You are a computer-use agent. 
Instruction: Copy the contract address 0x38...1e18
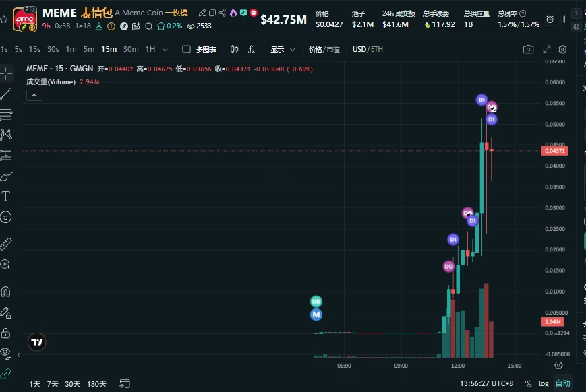pos(73,26)
